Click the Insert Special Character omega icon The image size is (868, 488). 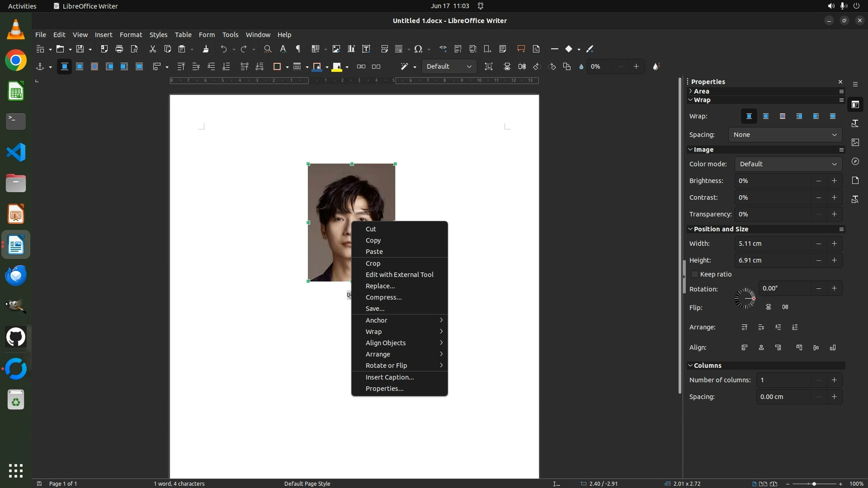click(418, 49)
